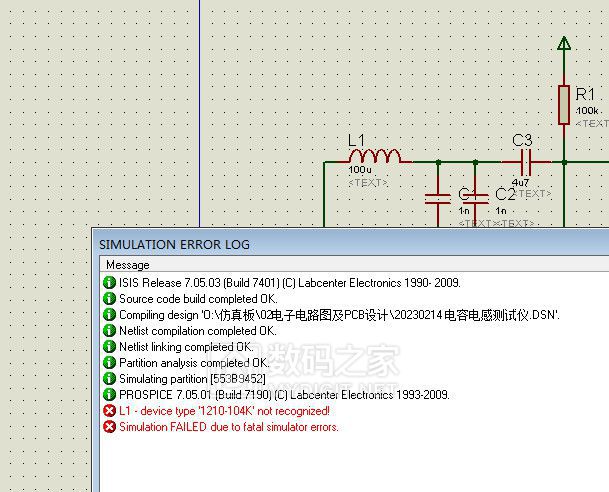Click the info icon beside Compiling design
The width and height of the screenshot is (609, 492).
coord(110,315)
